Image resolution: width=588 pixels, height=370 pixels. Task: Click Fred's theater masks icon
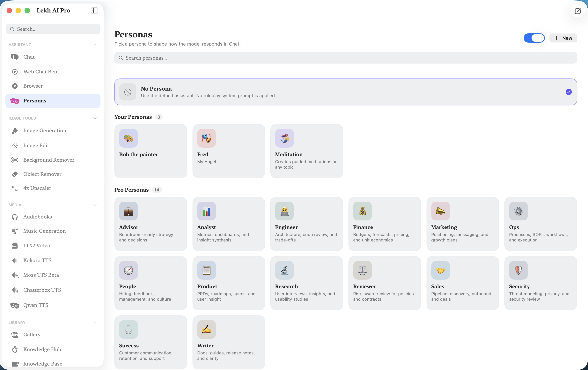[x=206, y=138]
